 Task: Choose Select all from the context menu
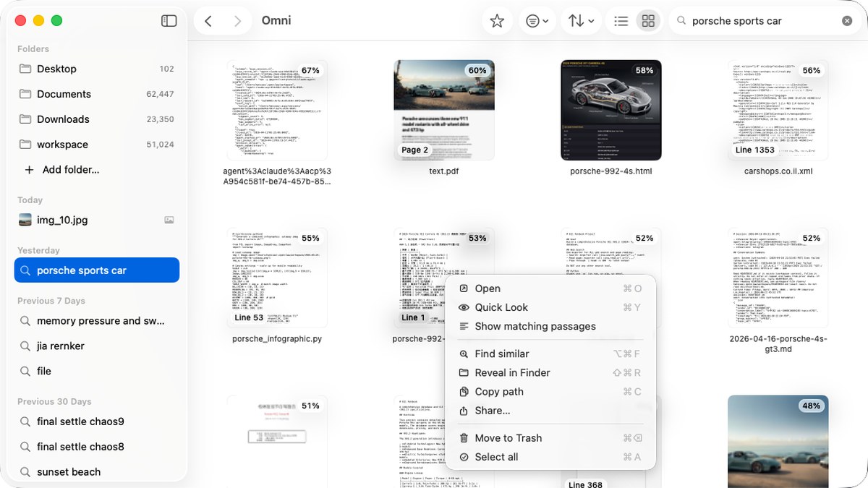click(550, 456)
